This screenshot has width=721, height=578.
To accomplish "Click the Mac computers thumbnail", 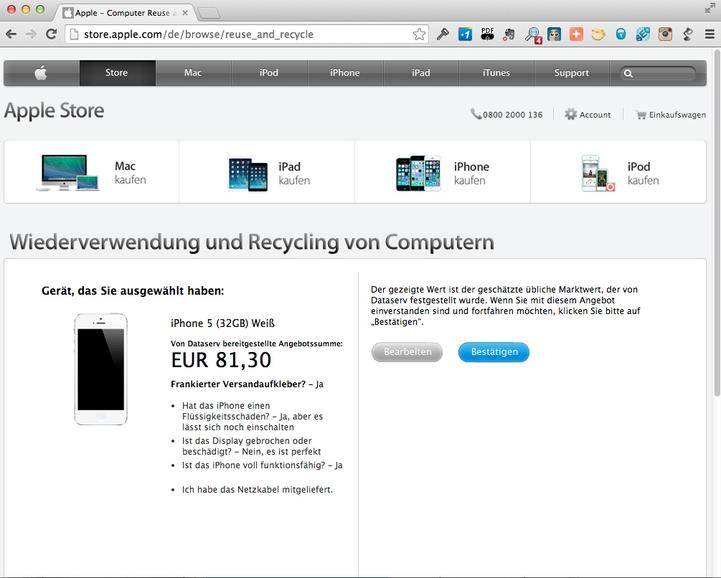I will [x=68, y=172].
